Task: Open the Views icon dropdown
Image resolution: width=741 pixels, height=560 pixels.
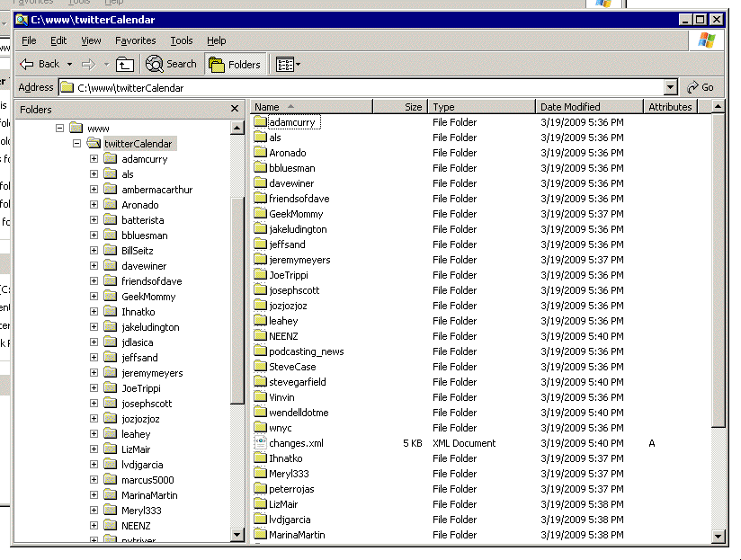Action: pos(288,64)
